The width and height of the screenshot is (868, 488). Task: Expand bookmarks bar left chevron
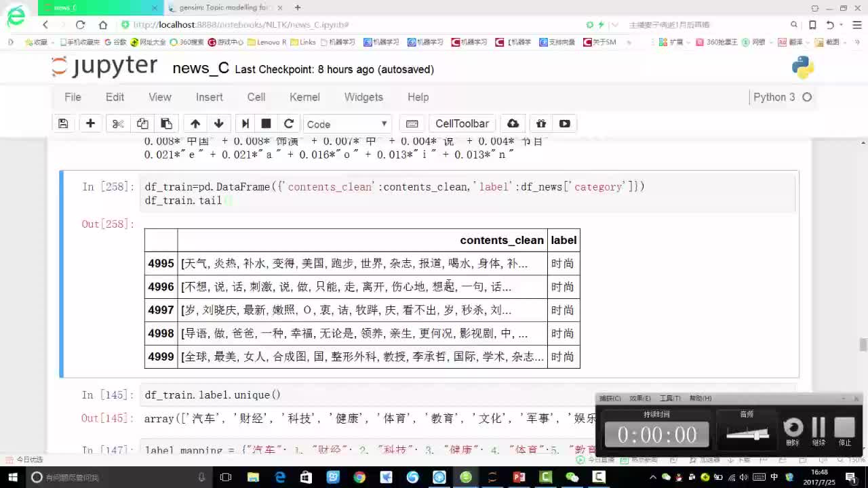pyautogui.click(x=10, y=42)
